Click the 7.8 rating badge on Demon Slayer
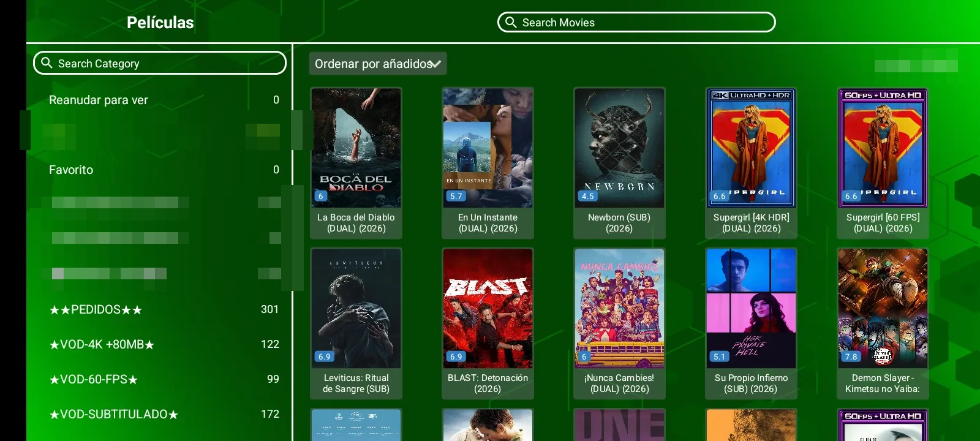 point(851,356)
